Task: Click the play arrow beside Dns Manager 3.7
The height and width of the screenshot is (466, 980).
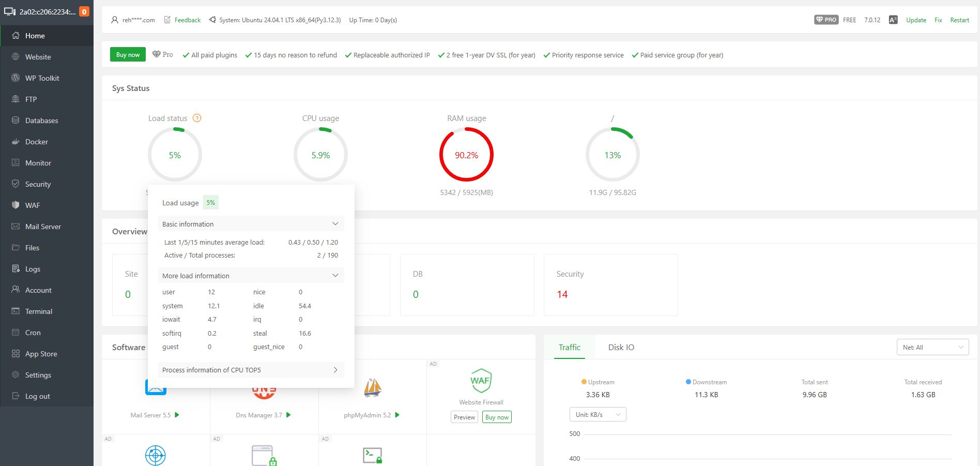Action: click(288, 415)
